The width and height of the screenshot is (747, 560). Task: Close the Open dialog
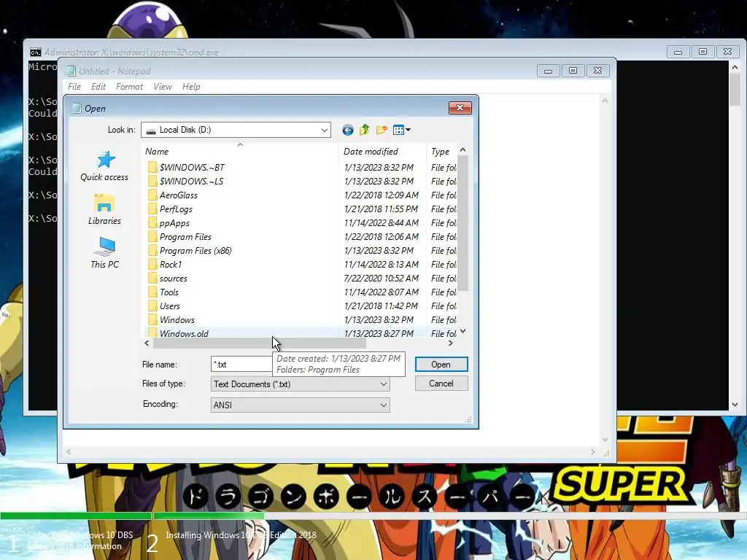(x=460, y=108)
